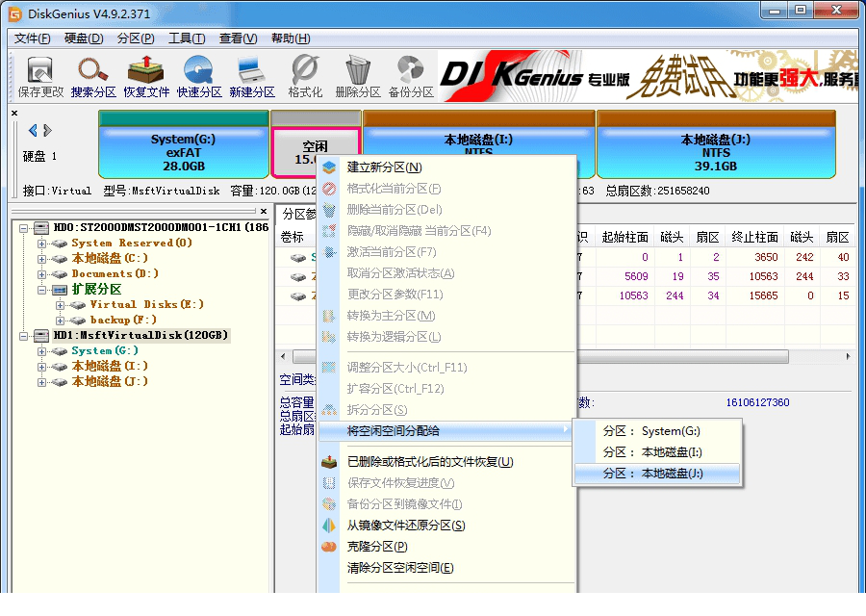Image resolution: width=866 pixels, height=616 pixels.
Task: Click the Search Partition (搜索分区) toolbar icon
Action: coord(92,77)
